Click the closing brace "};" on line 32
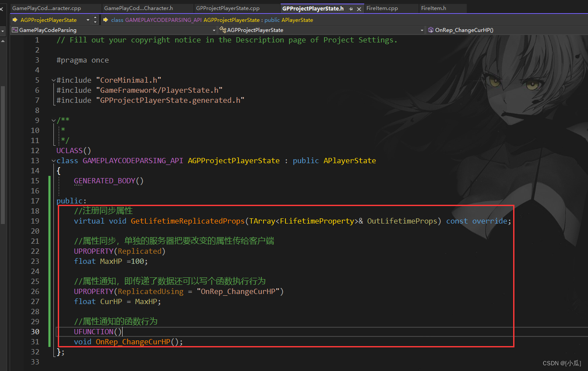The height and width of the screenshot is (371, 588). click(x=61, y=352)
